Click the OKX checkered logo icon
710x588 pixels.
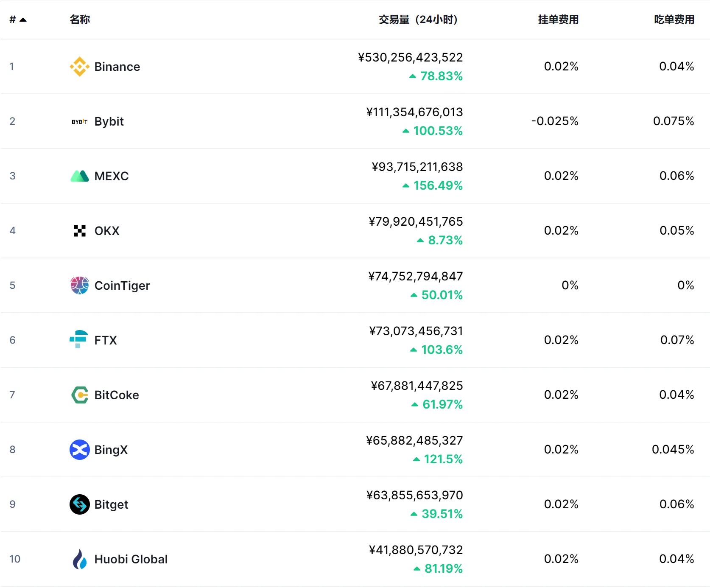(x=79, y=231)
